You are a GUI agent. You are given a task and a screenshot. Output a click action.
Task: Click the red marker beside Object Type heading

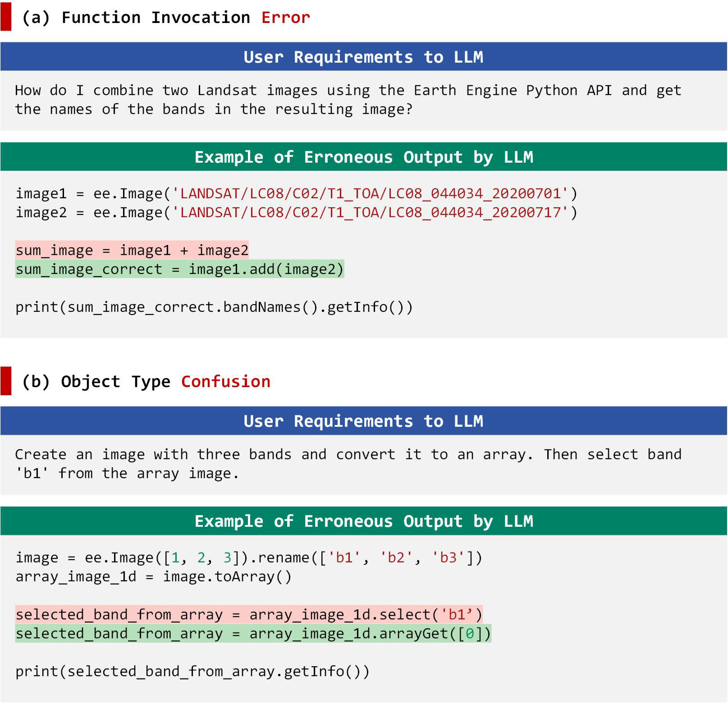pos(6,381)
